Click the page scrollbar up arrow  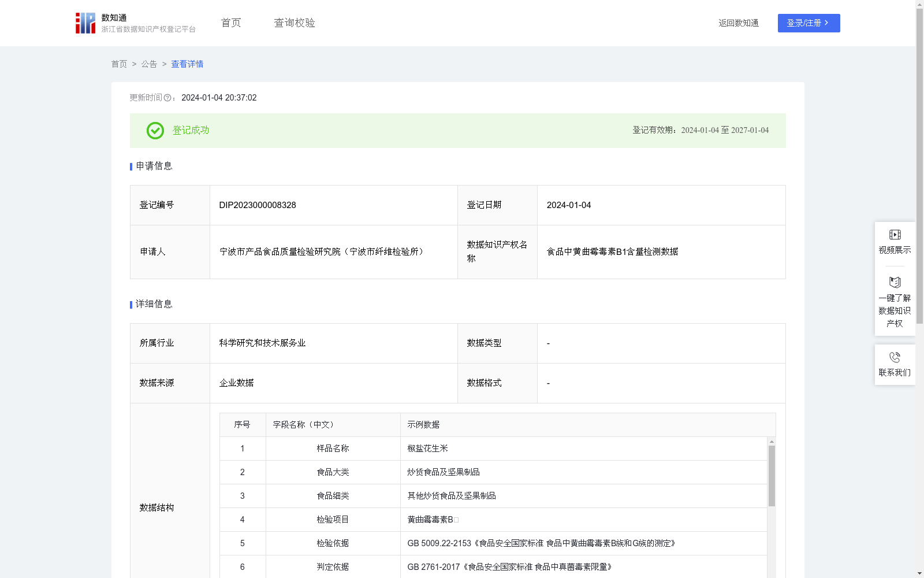point(919,4)
